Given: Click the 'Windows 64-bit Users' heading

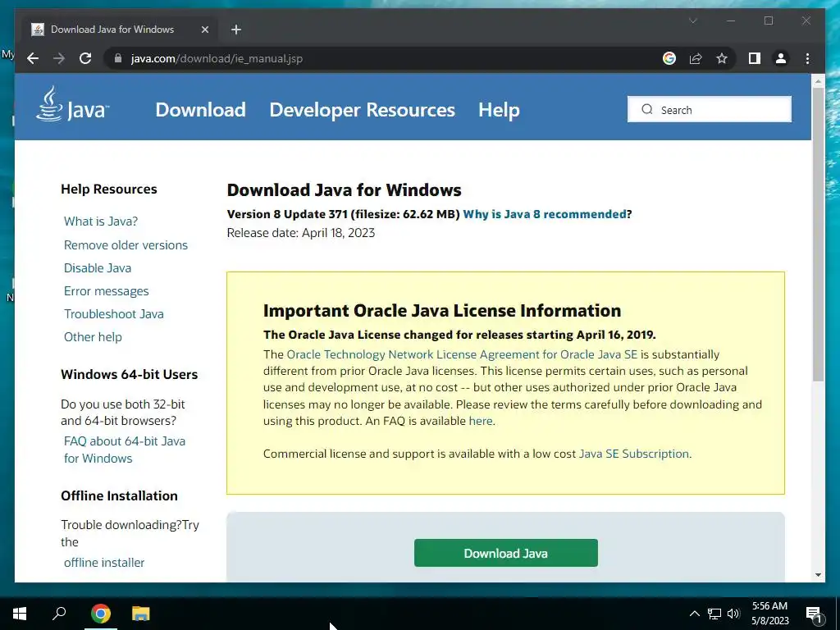Looking at the screenshot, I should coord(129,374).
